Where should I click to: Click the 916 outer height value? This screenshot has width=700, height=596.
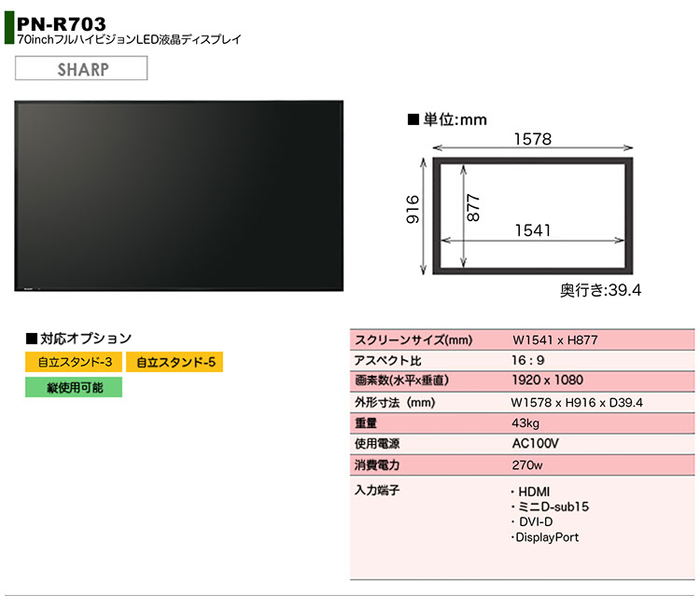pos(413,209)
